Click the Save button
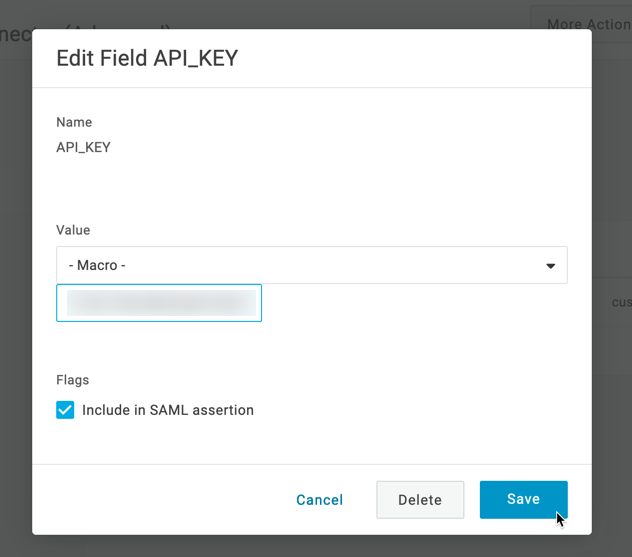This screenshot has width=632, height=557. (x=523, y=500)
